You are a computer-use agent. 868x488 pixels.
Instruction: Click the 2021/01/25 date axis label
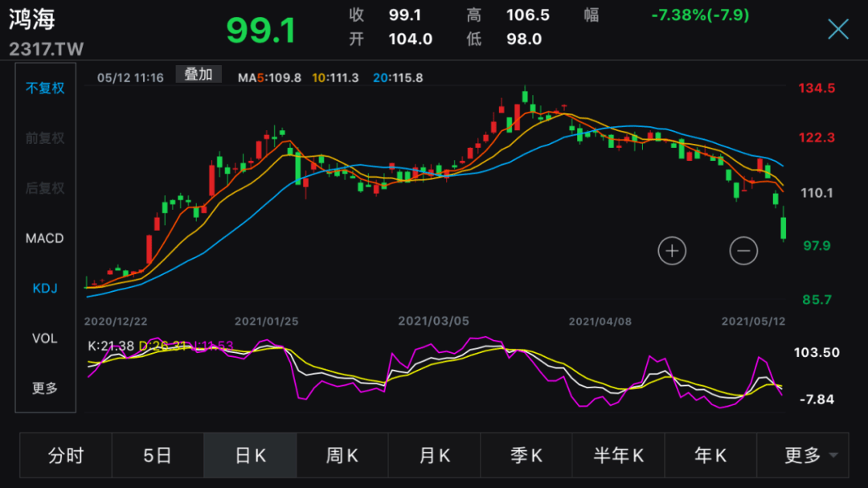tap(266, 322)
